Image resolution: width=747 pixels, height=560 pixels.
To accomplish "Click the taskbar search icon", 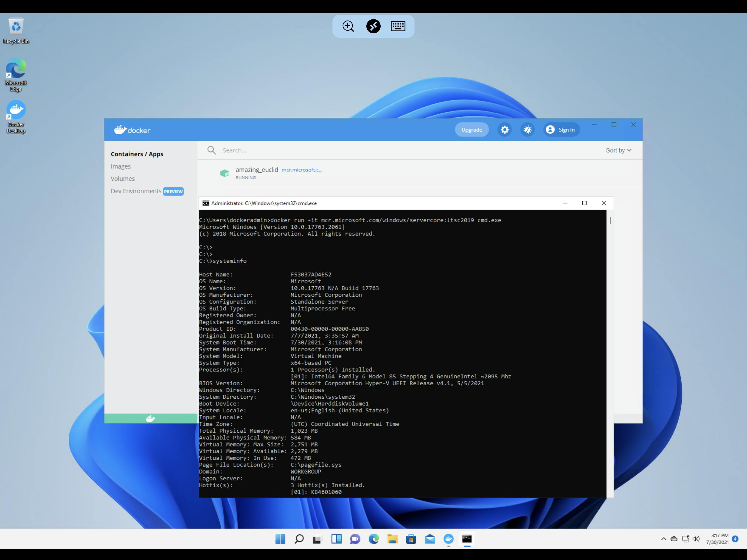I will point(299,539).
